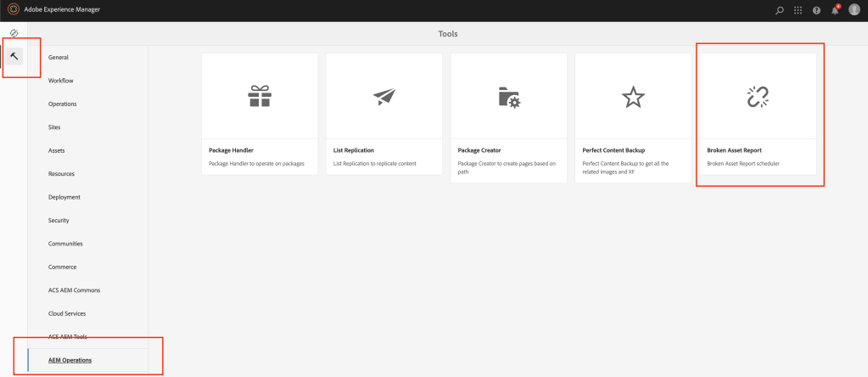Click the AEM Operations sidebar item
Viewport: 868px width, 377px height.
click(70, 360)
